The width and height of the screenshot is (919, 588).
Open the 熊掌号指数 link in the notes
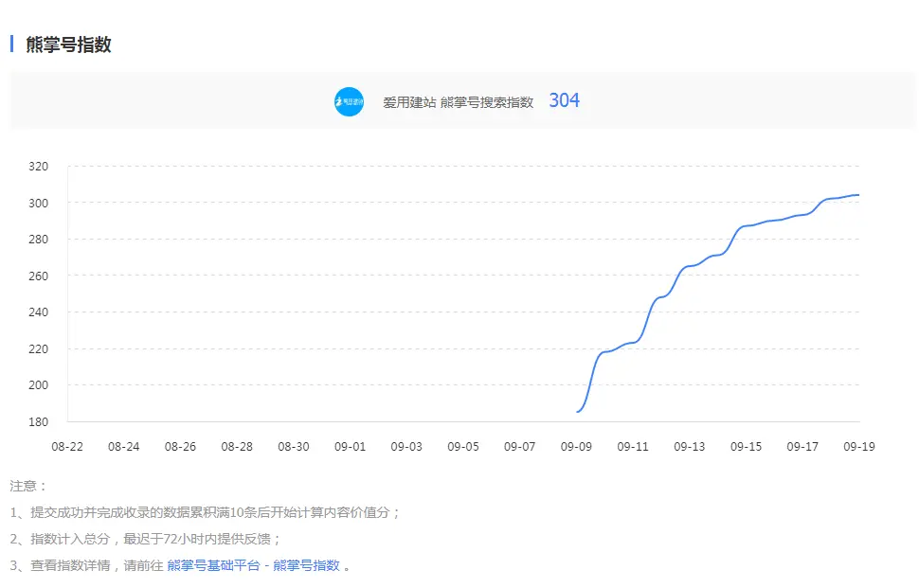(x=306, y=565)
